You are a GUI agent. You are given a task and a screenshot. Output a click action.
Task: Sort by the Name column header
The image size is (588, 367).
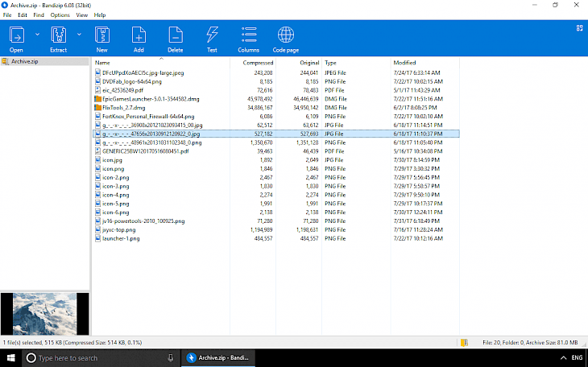[x=102, y=63]
